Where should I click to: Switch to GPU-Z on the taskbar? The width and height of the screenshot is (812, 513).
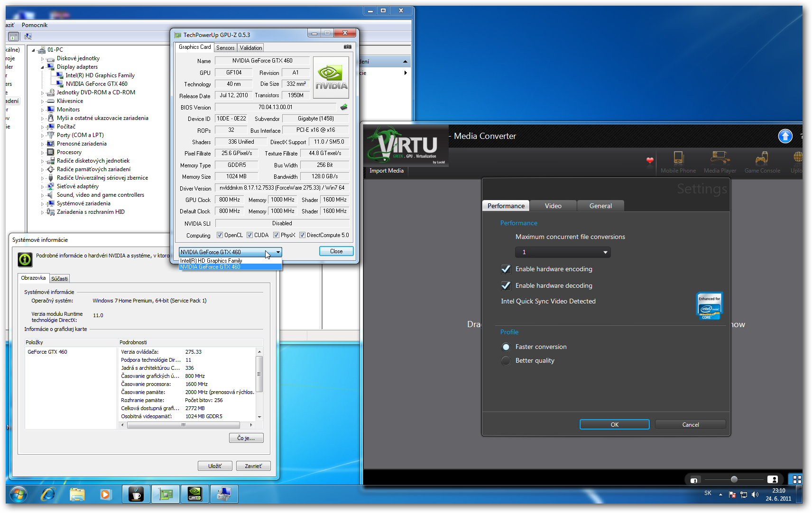pyautogui.click(x=166, y=494)
